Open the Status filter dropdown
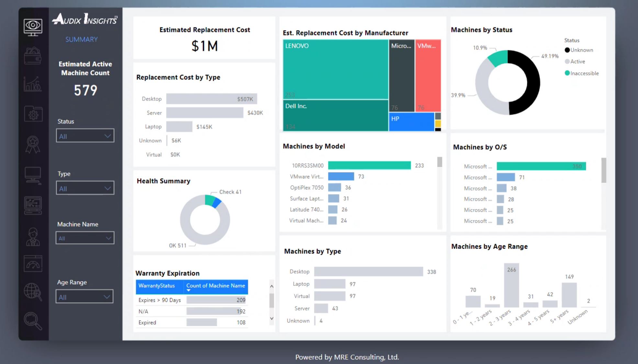This screenshot has height=364, width=638. coord(85,136)
